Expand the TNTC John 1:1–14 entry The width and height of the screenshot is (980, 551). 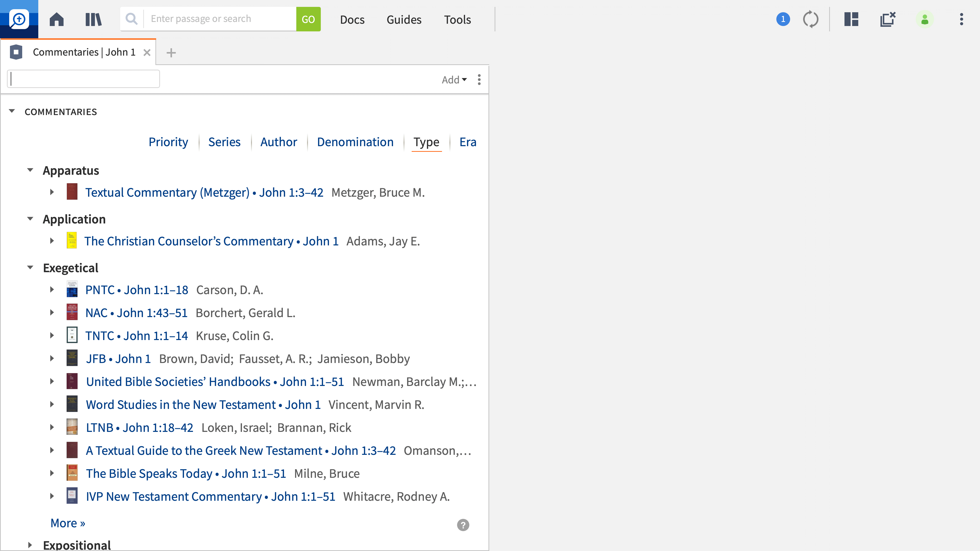coord(52,335)
